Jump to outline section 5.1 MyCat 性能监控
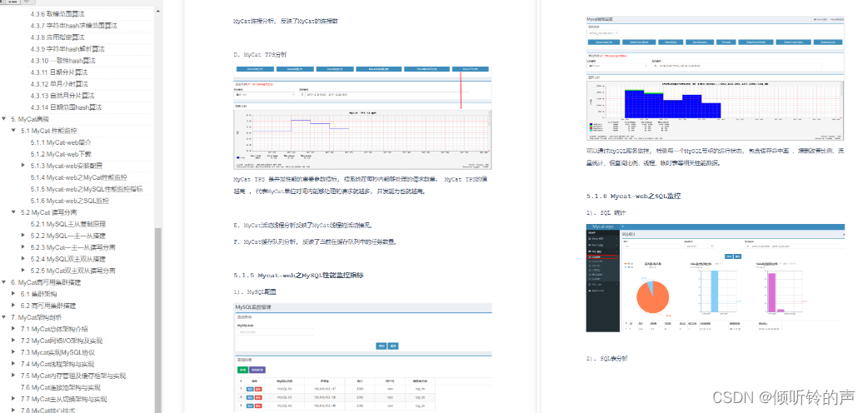Viewport: 868px width, 413px height. (x=48, y=131)
